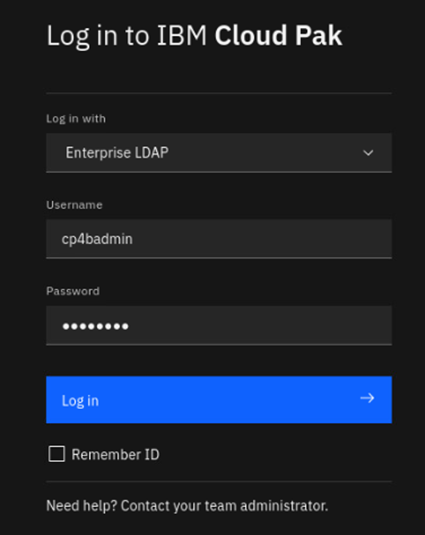Focus the Password input field
This screenshot has width=425, height=535.
tap(219, 326)
